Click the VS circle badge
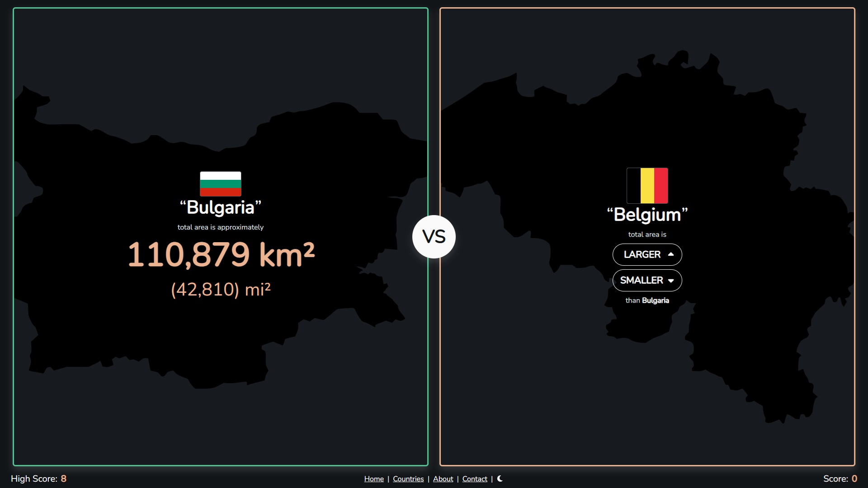Viewport: 868px width, 488px height. (x=434, y=237)
